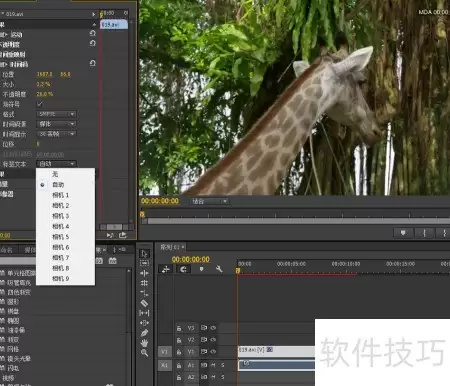Open the SMPTE format dropdown

pos(56,114)
